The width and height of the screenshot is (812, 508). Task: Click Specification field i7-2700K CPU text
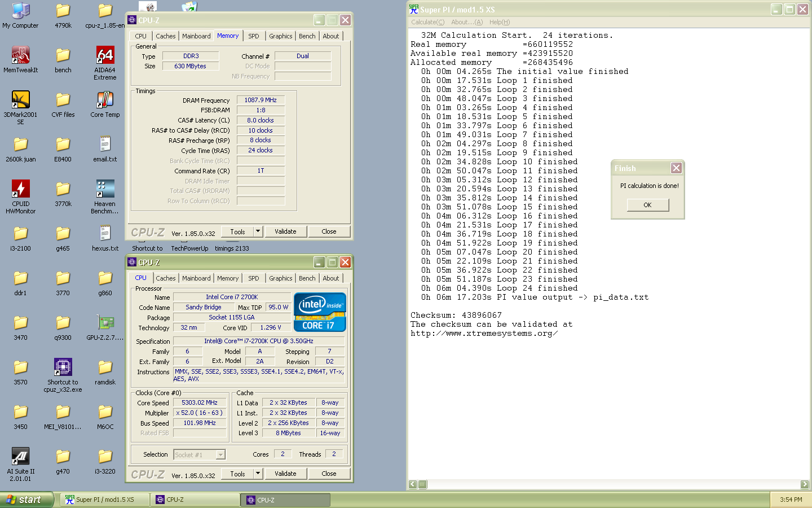click(259, 341)
